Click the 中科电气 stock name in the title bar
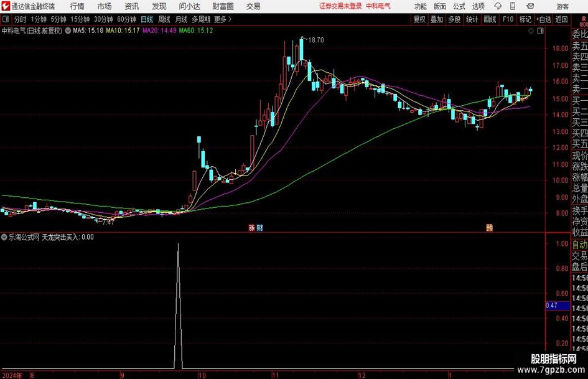Viewport: 588px width, 379px height. tap(378, 6)
